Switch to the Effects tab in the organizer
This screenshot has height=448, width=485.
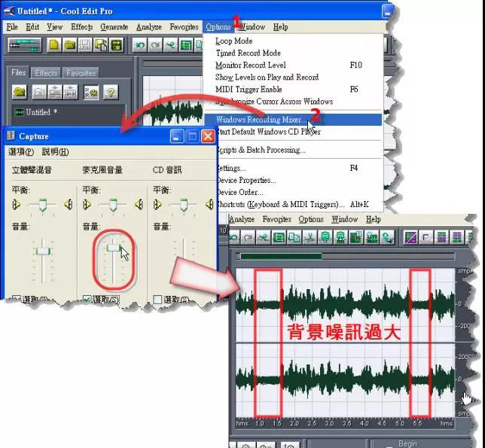pos(46,73)
